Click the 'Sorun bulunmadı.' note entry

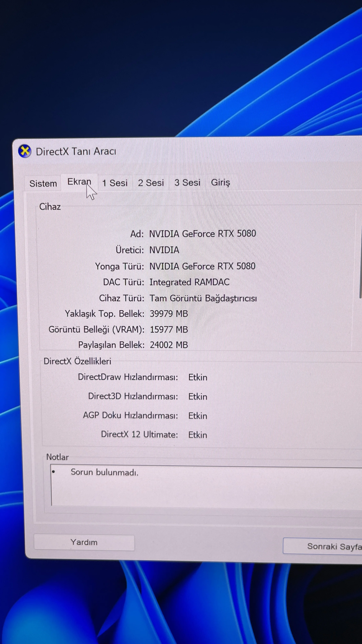coord(104,472)
